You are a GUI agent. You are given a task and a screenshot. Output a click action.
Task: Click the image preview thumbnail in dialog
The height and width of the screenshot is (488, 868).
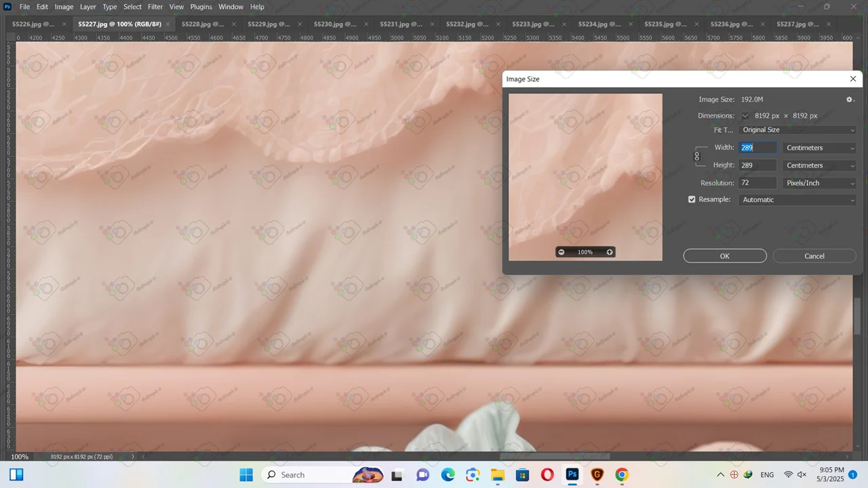point(585,169)
